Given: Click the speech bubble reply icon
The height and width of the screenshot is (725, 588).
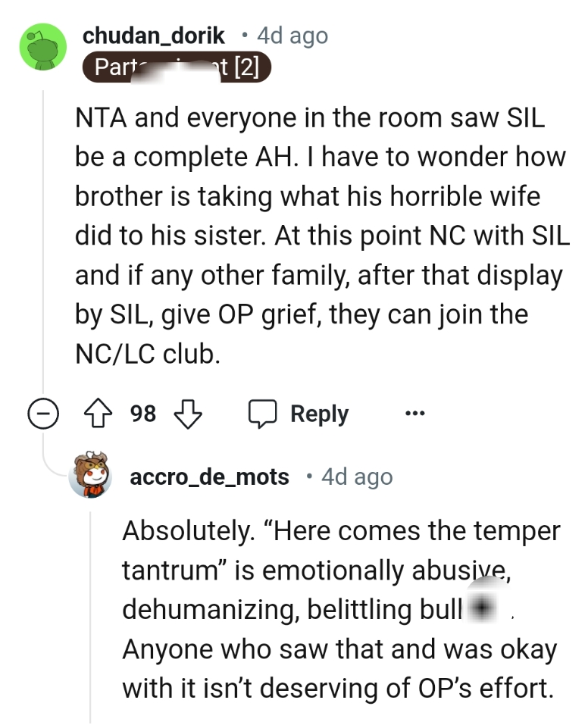Looking at the screenshot, I should [262, 414].
